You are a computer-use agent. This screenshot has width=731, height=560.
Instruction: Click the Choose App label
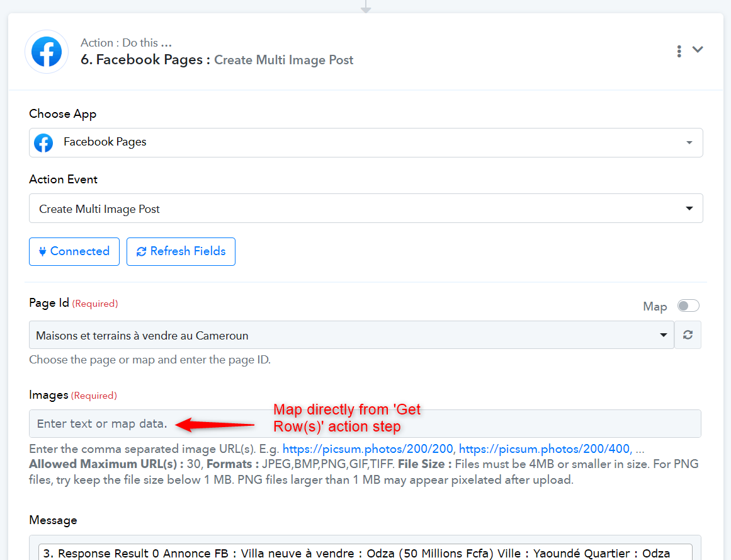click(62, 114)
